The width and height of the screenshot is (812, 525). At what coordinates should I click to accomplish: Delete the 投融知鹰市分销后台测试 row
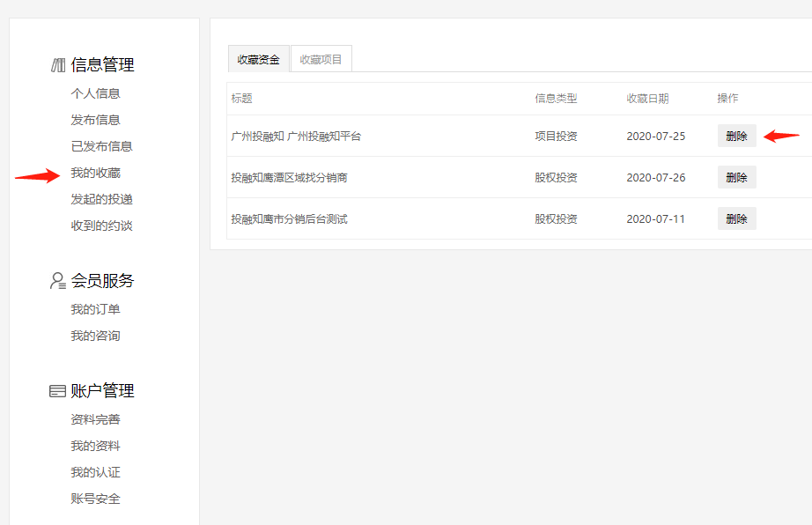click(x=735, y=218)
